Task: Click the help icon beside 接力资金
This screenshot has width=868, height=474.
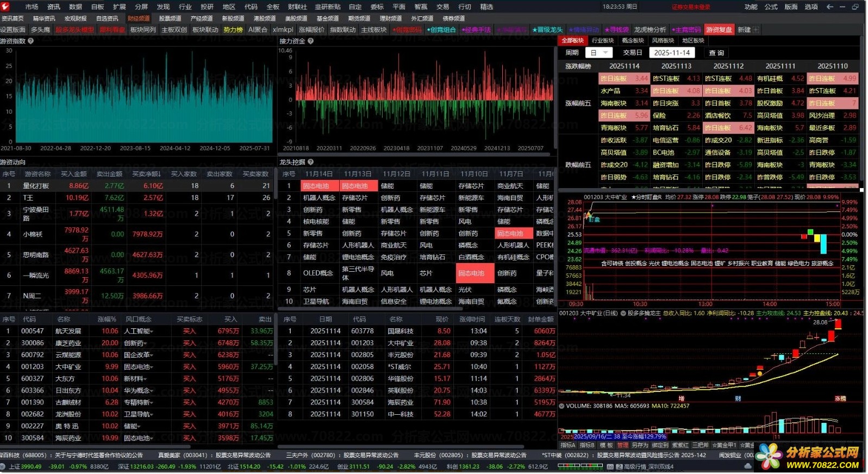Action: pos(311,41)
